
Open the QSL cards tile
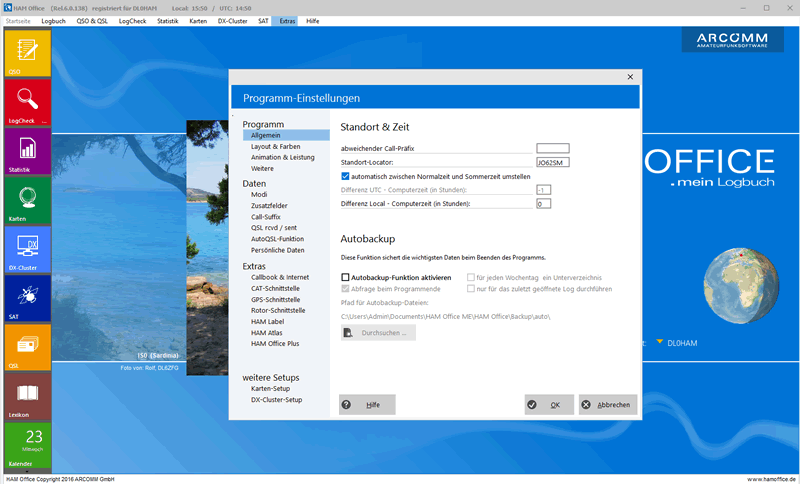pos(28,347)
